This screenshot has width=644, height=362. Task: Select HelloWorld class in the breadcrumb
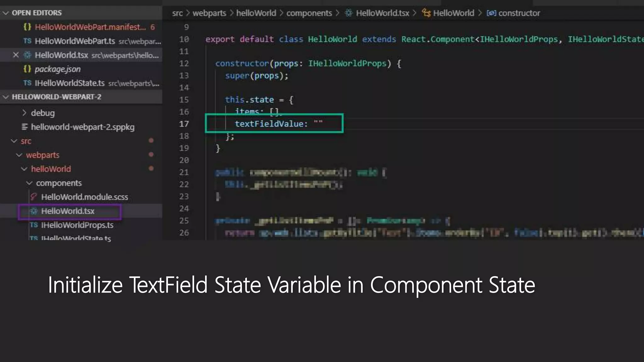click(x=453, y=13)
